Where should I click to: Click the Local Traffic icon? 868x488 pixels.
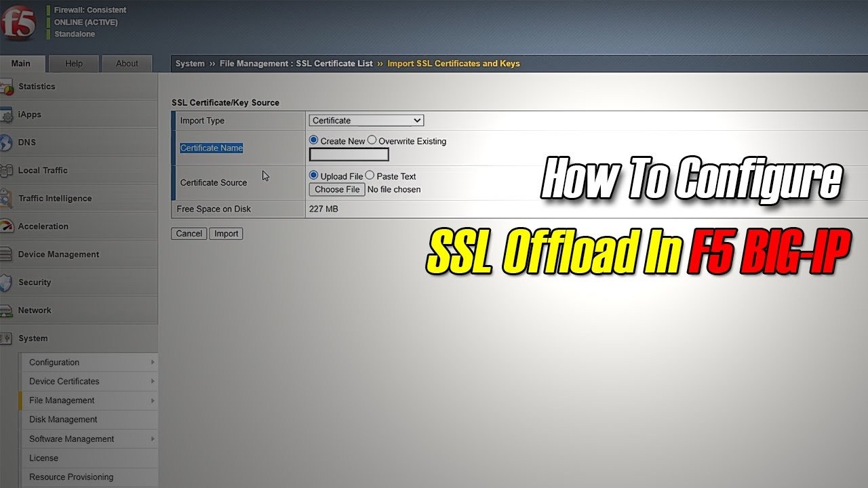tap(7, 171)
